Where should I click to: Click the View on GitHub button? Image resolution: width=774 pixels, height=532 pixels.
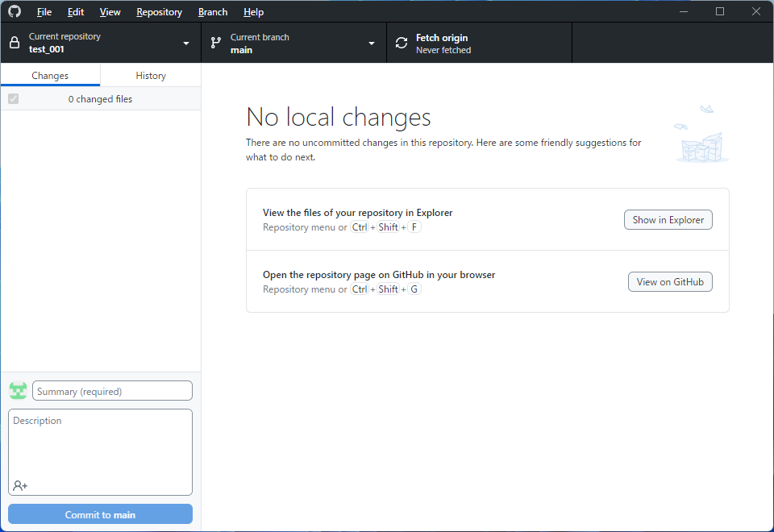pos(670,282)
